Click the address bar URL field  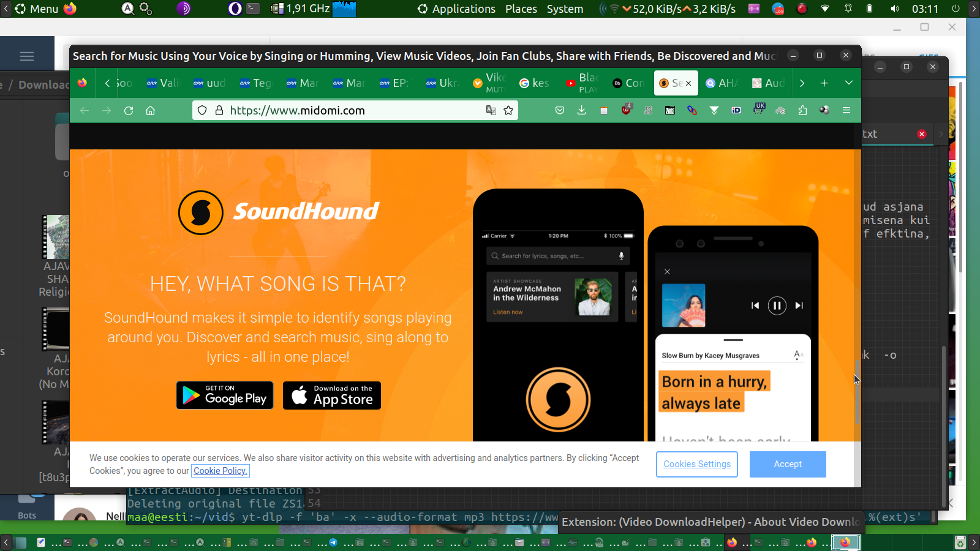355,111
